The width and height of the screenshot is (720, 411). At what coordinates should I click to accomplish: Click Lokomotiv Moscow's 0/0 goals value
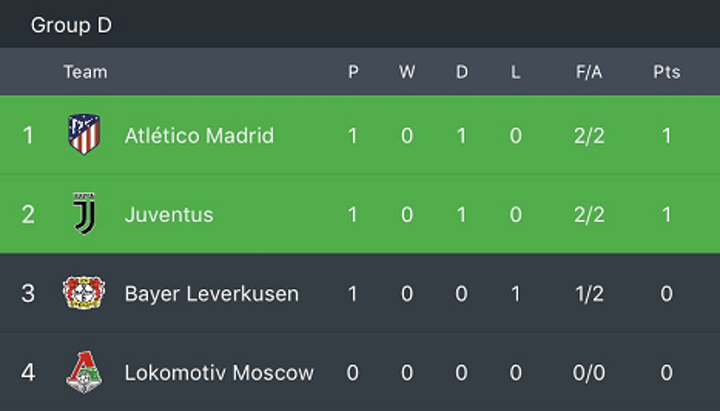pyautogui.click(x=589, y=373)
